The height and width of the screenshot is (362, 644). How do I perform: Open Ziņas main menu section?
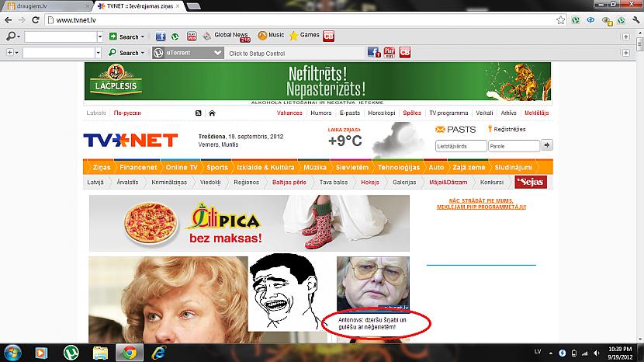(x=102, y=168)
